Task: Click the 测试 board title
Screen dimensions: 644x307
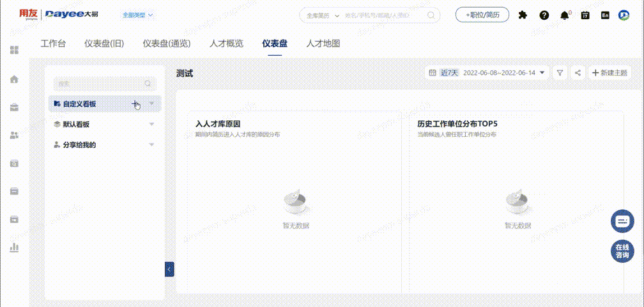Action: tap(185, 74)
